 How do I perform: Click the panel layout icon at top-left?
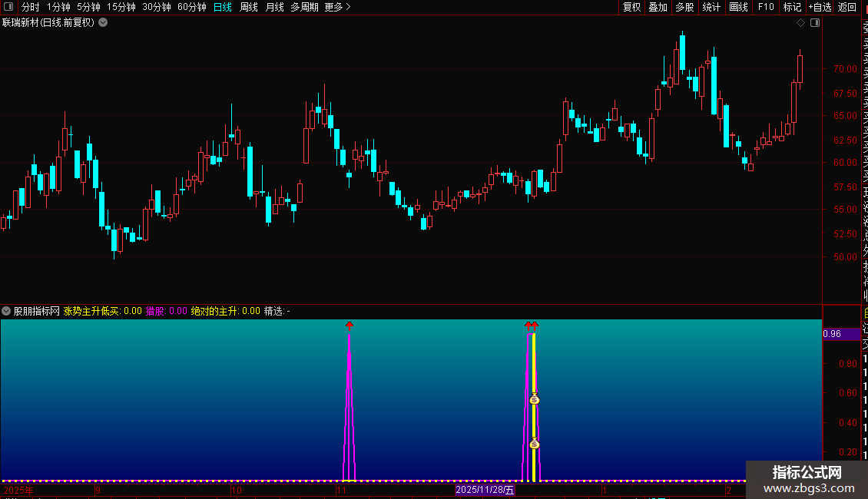tap(8, 7)
